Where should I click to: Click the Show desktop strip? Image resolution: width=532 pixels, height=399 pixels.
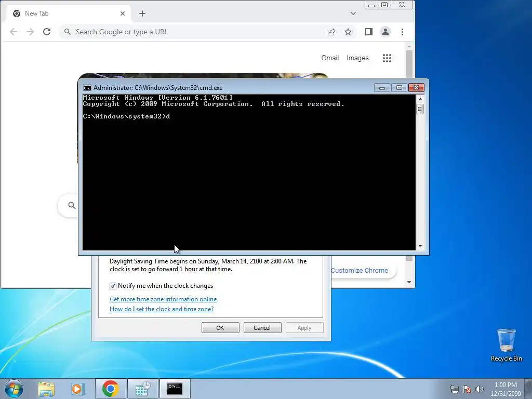coord(528,389)
